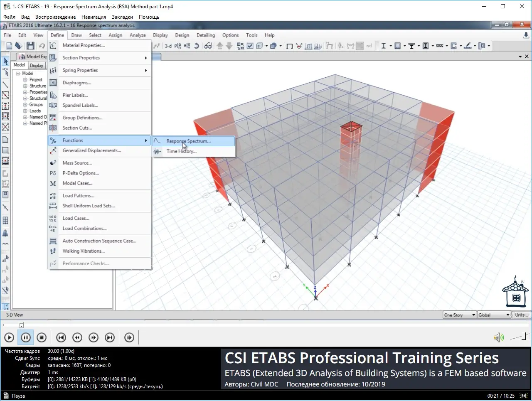Click the Play button in player
Image resolution: width=532 pixels, height=401 pixels.
tap(9, 337)
